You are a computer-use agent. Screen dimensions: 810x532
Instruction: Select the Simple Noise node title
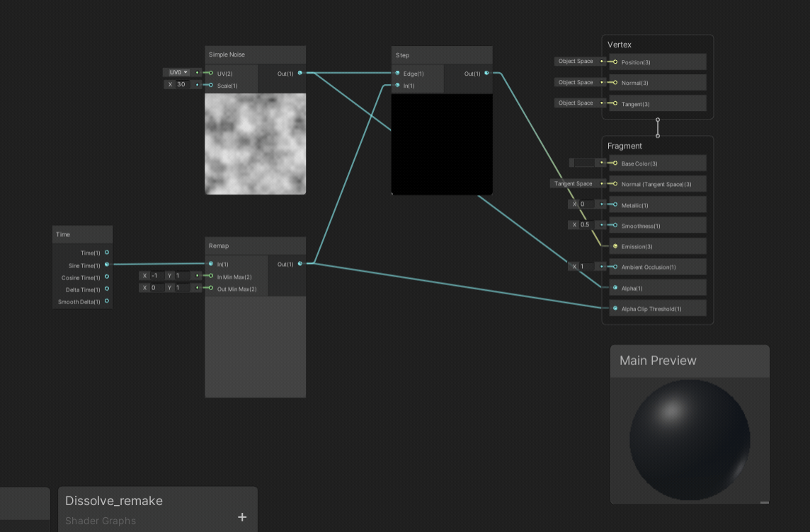(227, 54)
